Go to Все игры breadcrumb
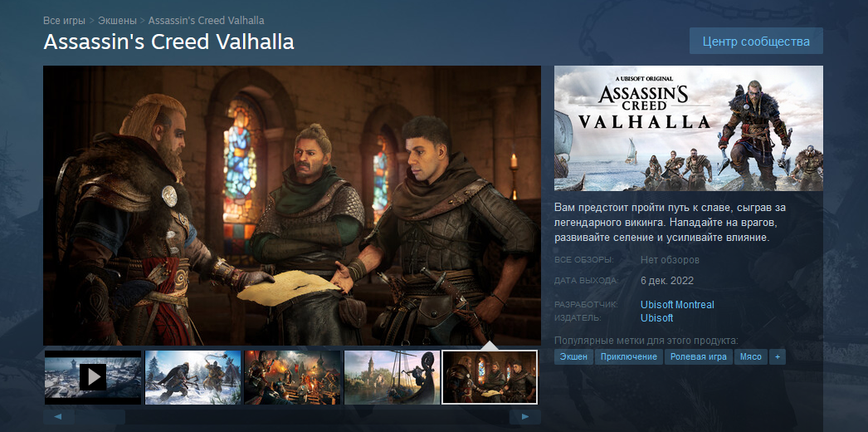 [64, 21]
